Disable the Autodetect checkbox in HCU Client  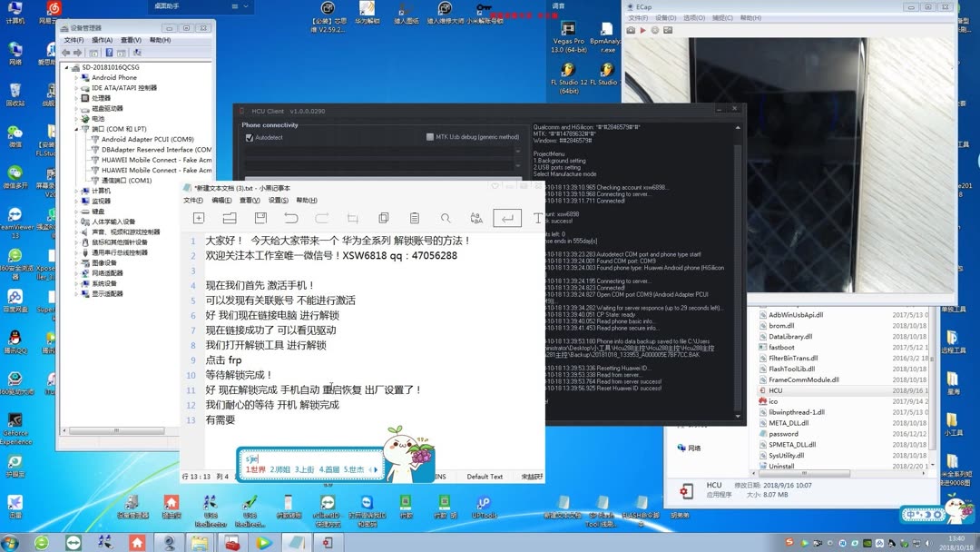pos(249,137)
